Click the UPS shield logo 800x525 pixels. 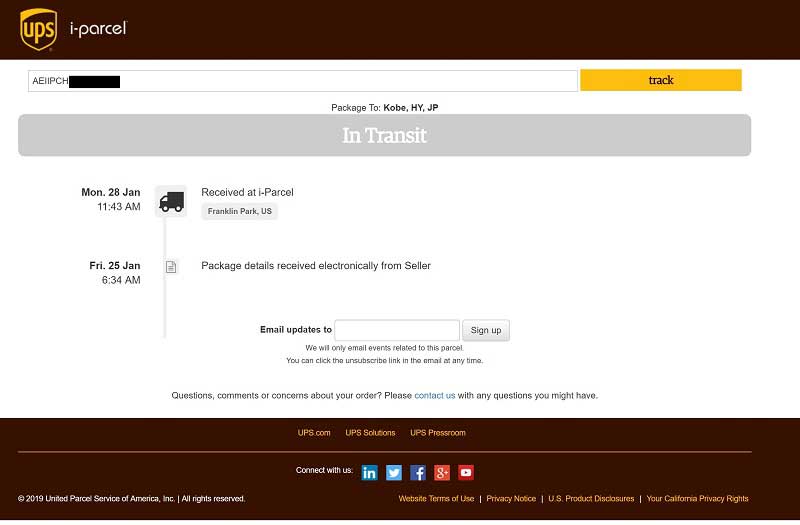[x=38, y=30]
